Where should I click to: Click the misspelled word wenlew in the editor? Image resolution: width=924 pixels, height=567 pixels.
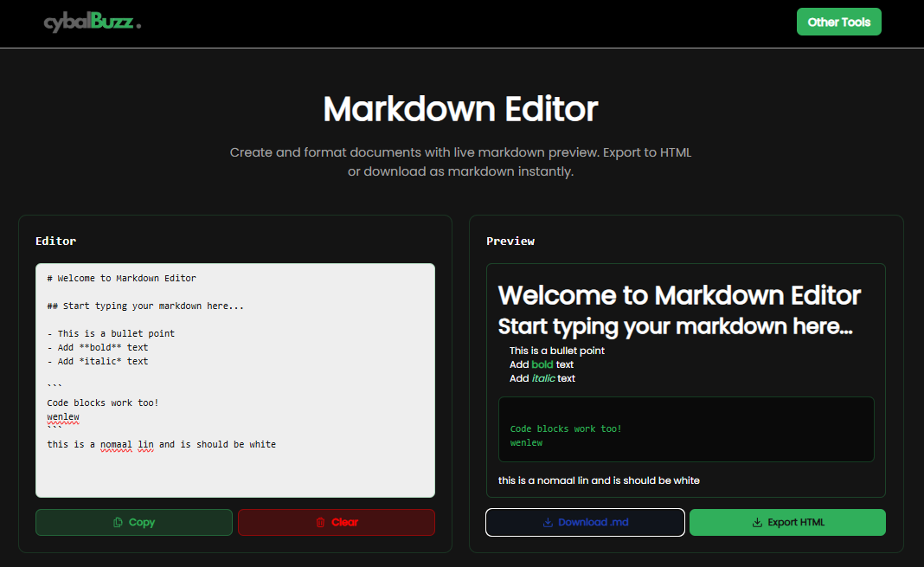[x=62, y=416]
